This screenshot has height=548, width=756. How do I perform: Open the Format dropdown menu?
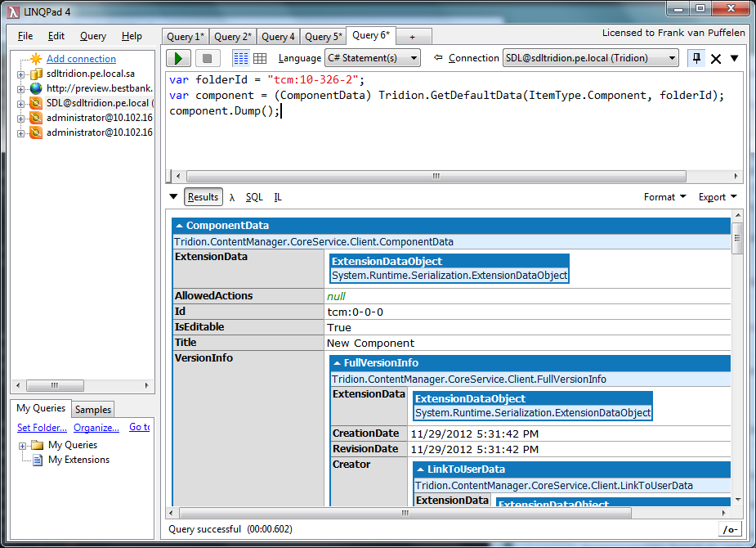click(664, 197)
